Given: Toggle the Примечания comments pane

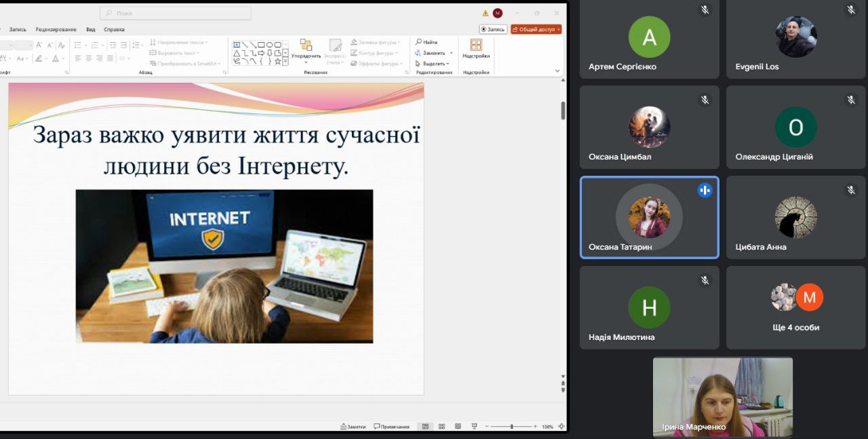Looking at the screenshot, I should [x=391, y=426].
